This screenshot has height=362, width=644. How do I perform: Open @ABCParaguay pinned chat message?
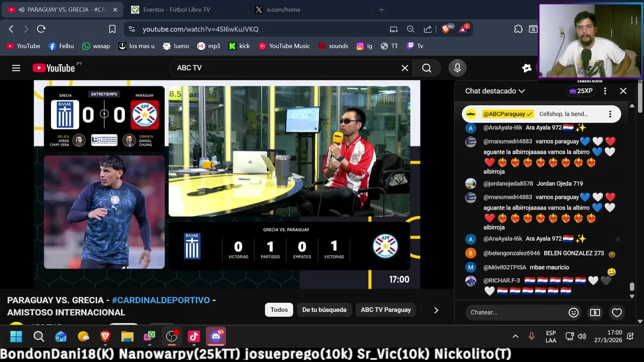click(541, 114)
